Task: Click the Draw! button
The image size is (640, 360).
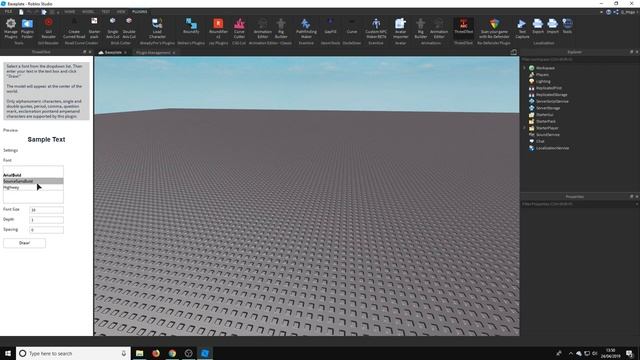Action: [x=24, y=243]
